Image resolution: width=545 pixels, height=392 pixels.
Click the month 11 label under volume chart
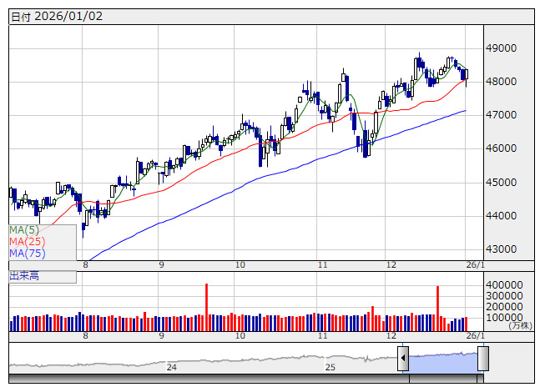(x=323, y=336)
